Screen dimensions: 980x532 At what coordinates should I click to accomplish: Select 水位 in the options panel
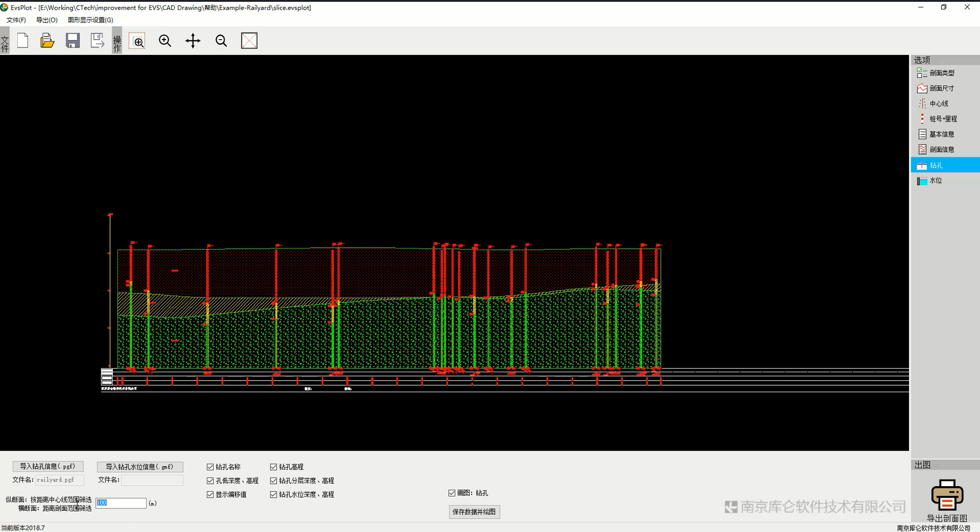[x=935, y=181]
